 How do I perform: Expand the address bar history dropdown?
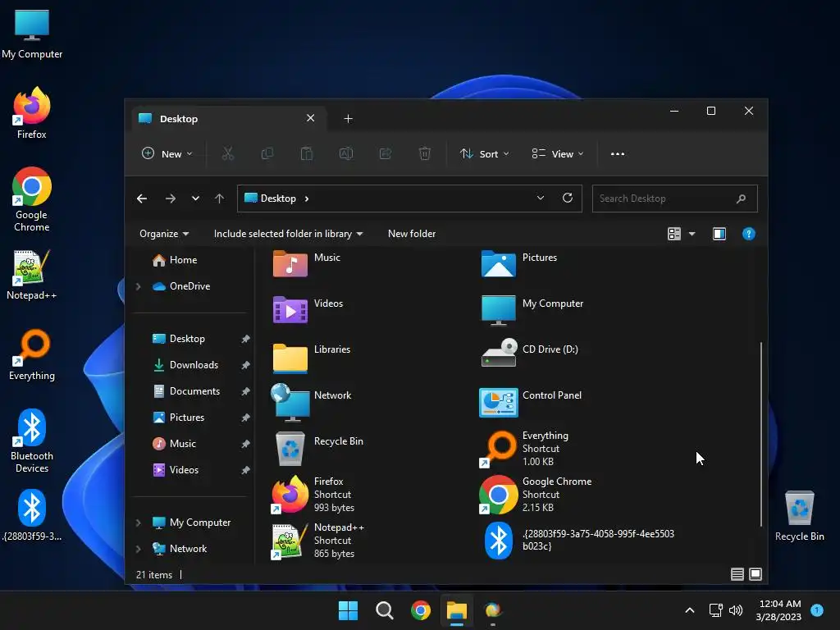[x=541, y=199]
